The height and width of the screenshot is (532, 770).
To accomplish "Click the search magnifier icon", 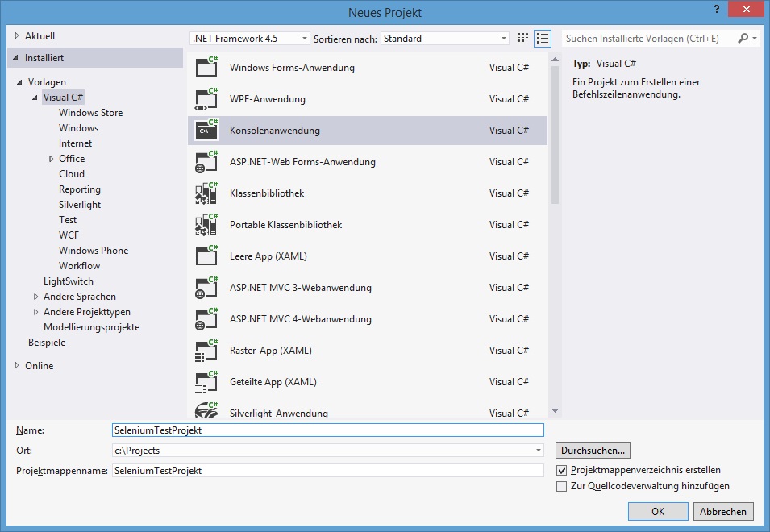I will click(x=743, y=38).
